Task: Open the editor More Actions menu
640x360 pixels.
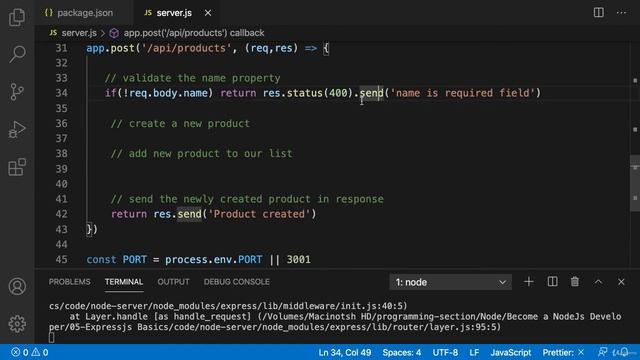Action: (621, 13)
